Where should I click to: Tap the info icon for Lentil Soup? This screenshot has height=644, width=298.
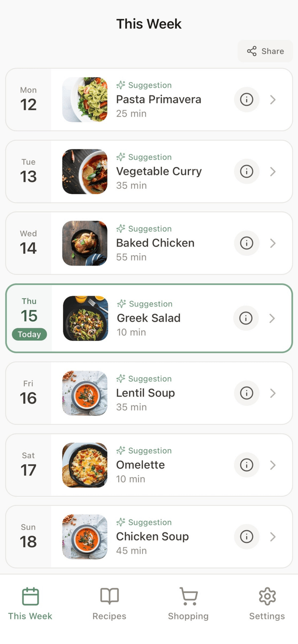[246, 393]
